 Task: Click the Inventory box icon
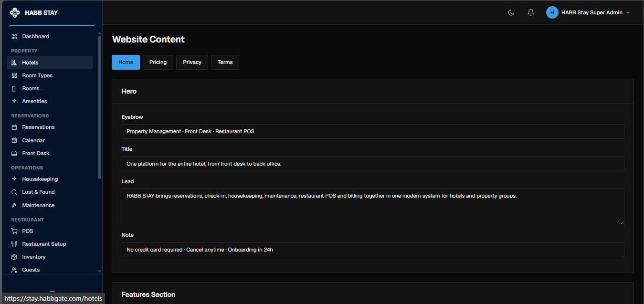[x=14, y=257]
